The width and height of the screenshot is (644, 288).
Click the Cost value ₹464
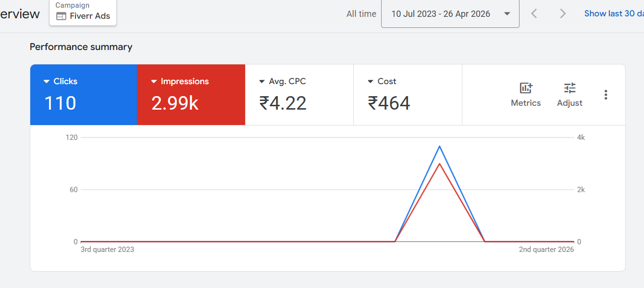click(x=389, y=103)
